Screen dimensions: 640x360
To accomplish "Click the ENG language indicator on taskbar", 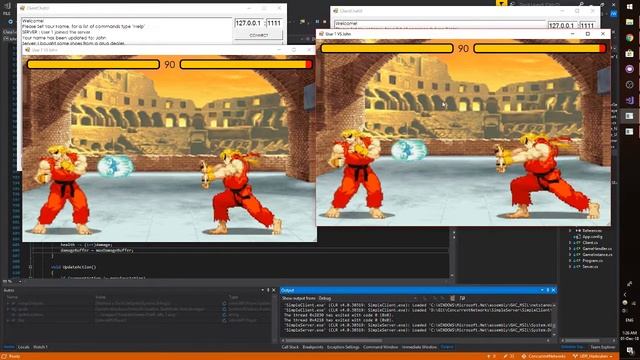I will (630, 320).
